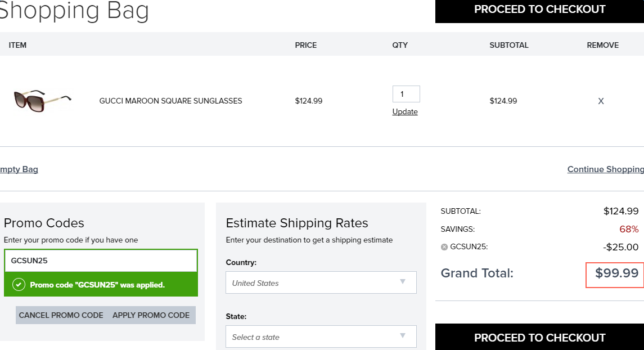Open the Country dropdown showing United States
The height and width of the screenshot is (350, 644).
point(321,282)
